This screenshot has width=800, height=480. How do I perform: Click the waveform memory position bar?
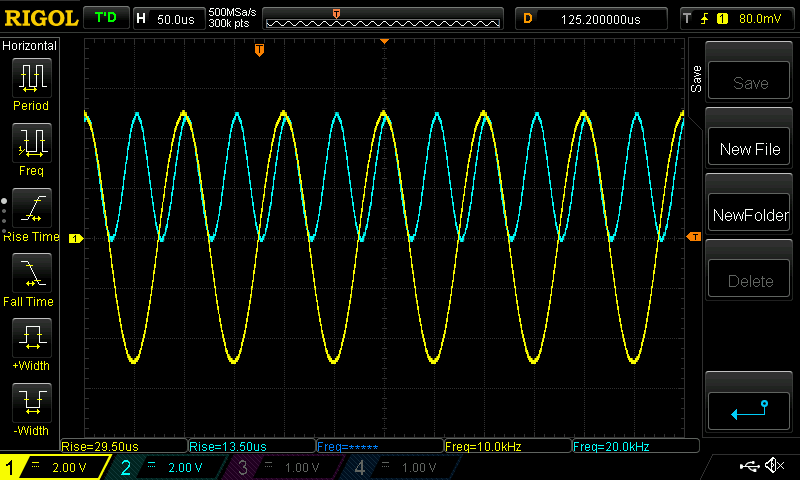click(384, 19)
